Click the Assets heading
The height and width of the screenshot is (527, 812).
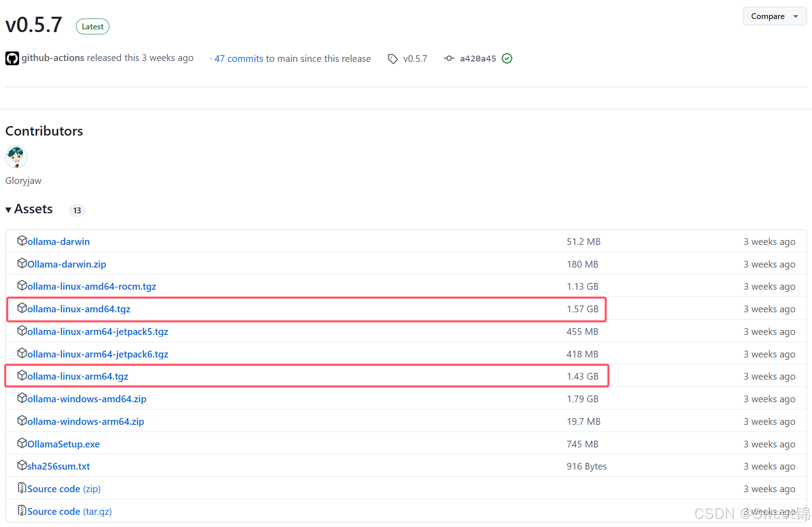point(33,209)
